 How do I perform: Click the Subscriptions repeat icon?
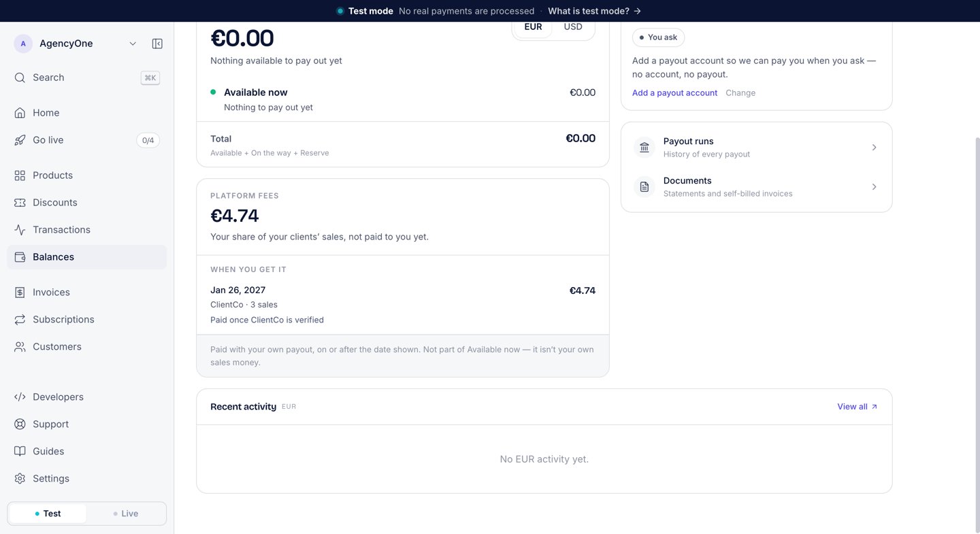point(20,320)
